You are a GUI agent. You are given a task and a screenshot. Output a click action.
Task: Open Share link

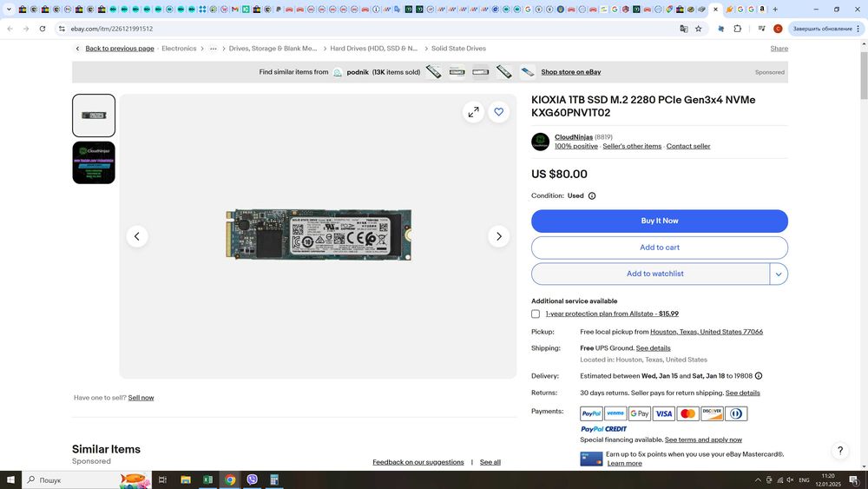pyautogui.click(x=779, y=49)
